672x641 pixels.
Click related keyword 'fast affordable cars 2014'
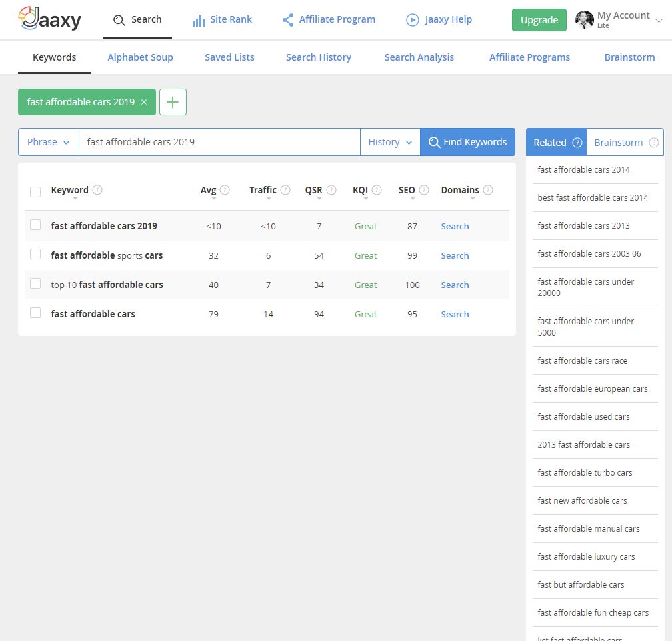583,170
